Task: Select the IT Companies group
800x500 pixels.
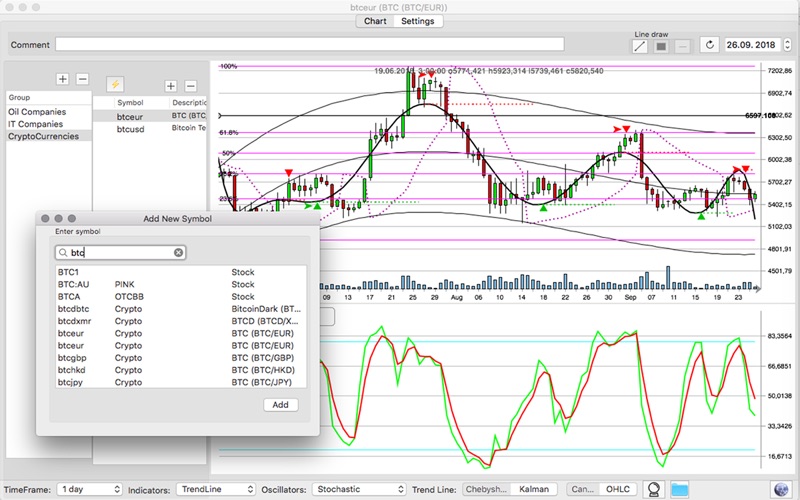Action: [x=49, y=124]
